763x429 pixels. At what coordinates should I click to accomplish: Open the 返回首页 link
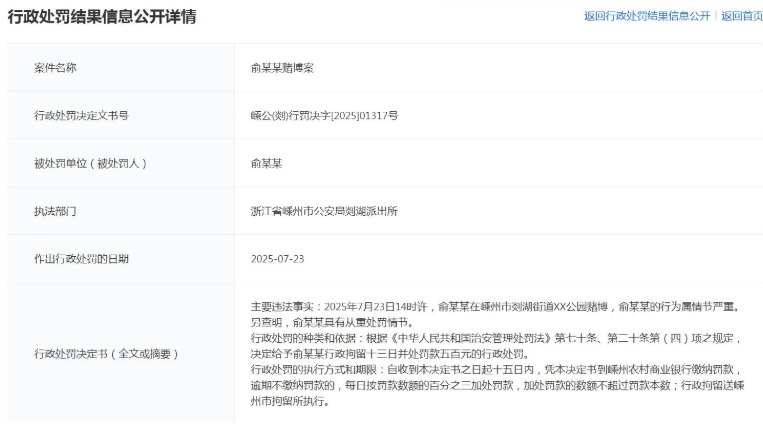(741, 16)
